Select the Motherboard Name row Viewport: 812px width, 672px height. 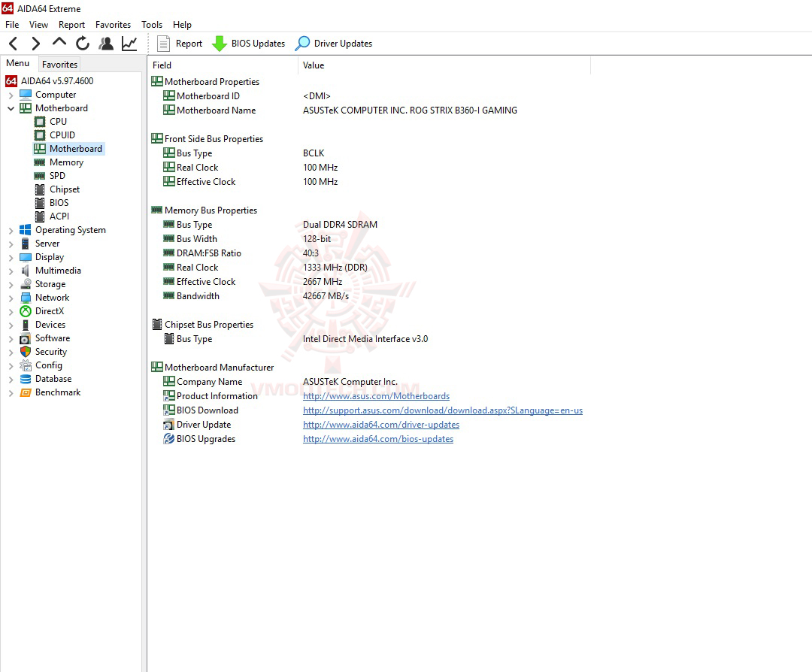[x=370, y=110]
